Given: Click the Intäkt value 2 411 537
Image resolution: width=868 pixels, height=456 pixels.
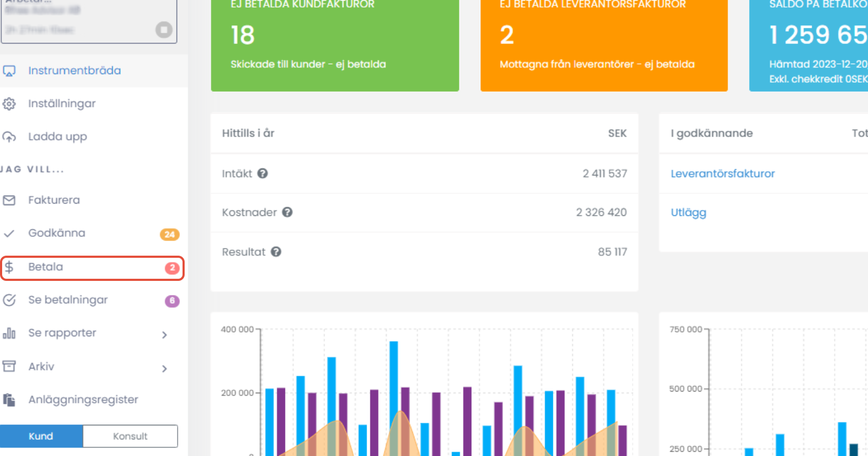Looking at the screenshot, I should [x=604, y=173].
